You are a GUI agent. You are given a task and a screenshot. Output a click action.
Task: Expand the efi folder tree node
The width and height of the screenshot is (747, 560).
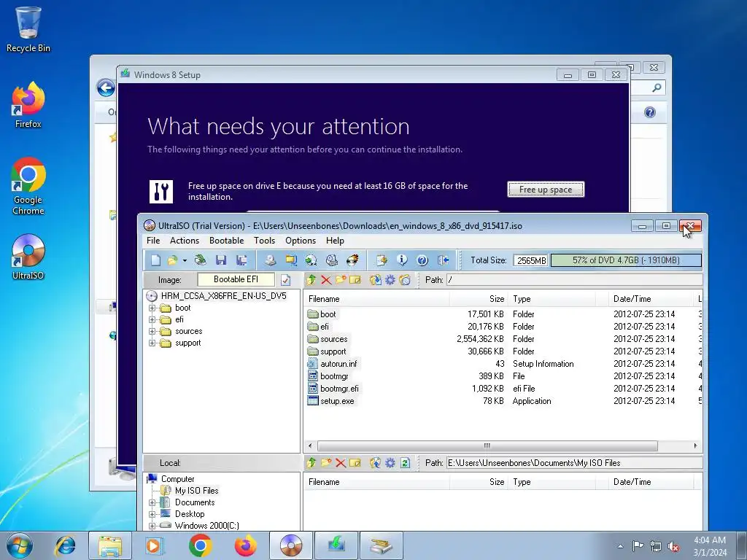pyautogui.click(x=152, y=319)
